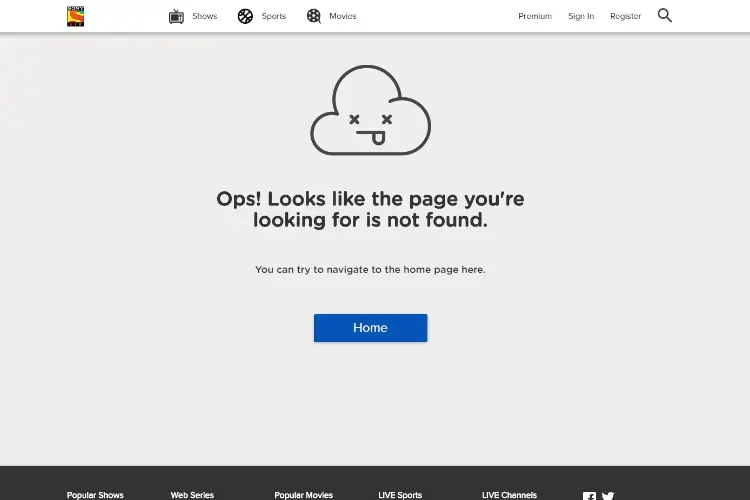Open the Sports menu item

coord(274,16)
